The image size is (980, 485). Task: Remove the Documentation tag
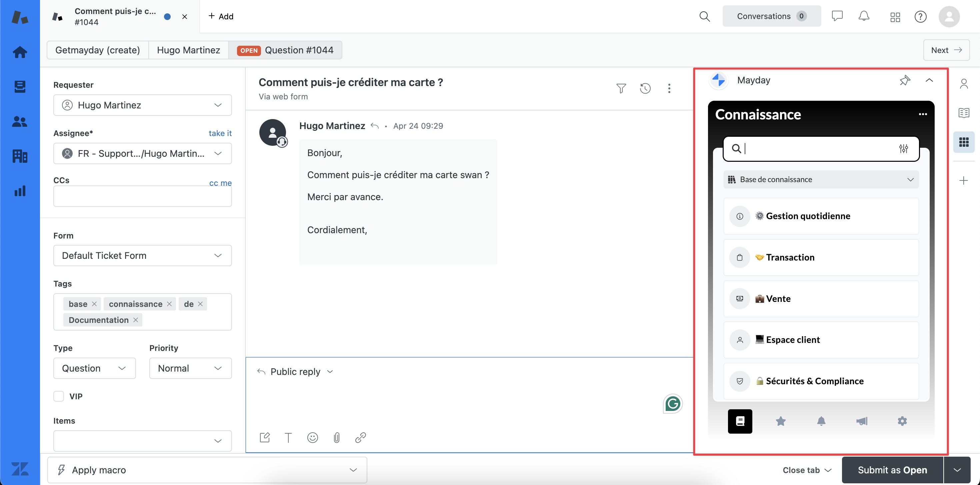point(135,320)
